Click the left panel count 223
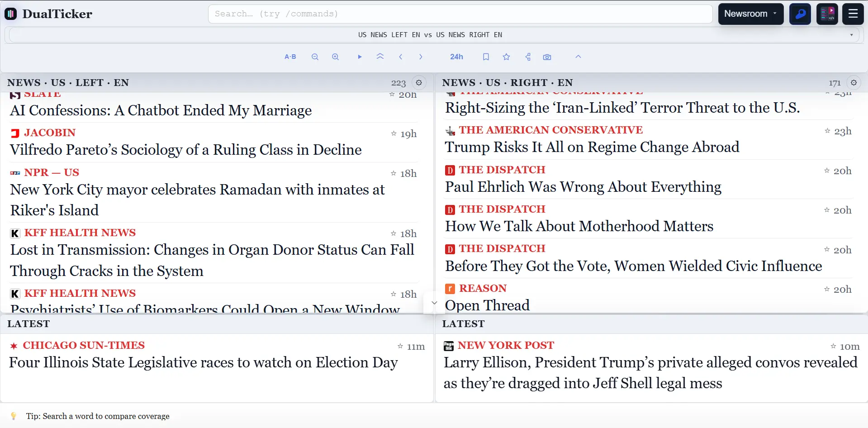Screen dimensions: 868x428 pyautogui.click(x=398, y=83)
